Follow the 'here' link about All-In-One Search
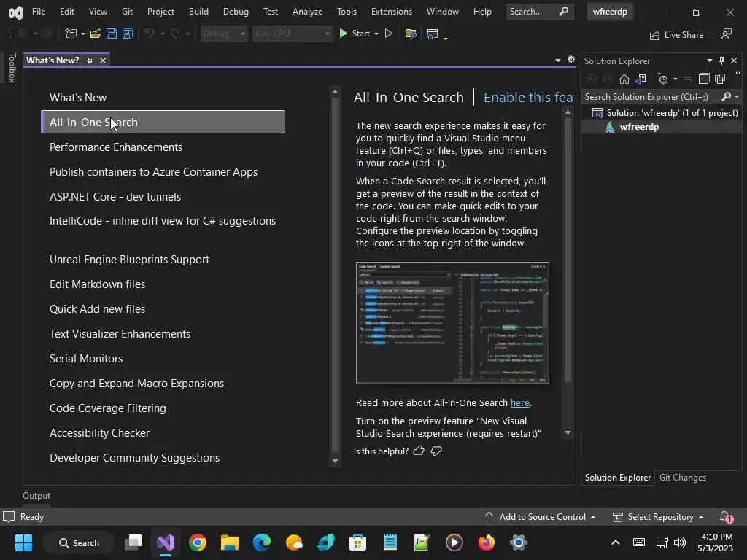 click(x=519, y=402)
